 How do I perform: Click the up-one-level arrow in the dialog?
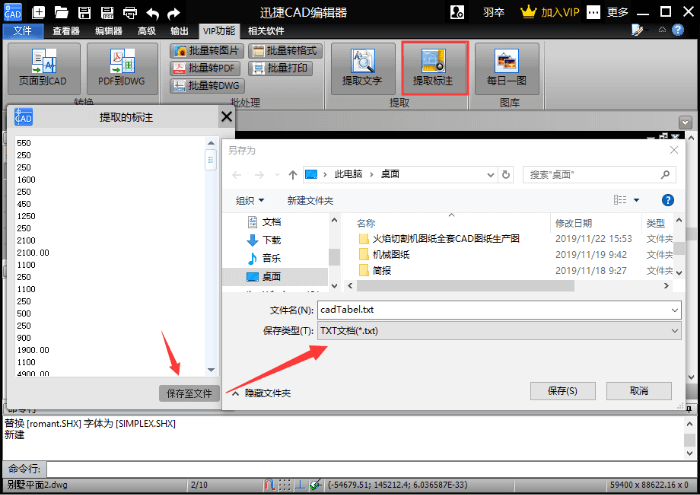click(293, 175)
